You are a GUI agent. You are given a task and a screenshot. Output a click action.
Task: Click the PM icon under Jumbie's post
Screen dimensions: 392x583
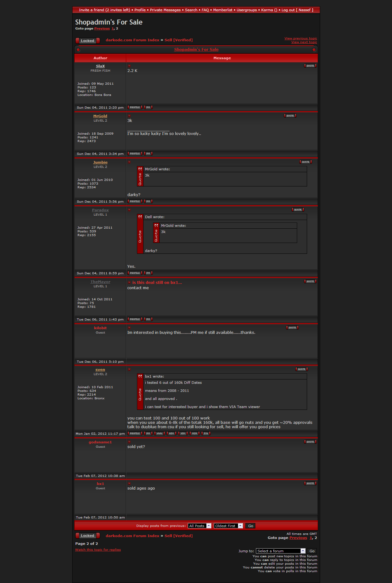point(148,201)
